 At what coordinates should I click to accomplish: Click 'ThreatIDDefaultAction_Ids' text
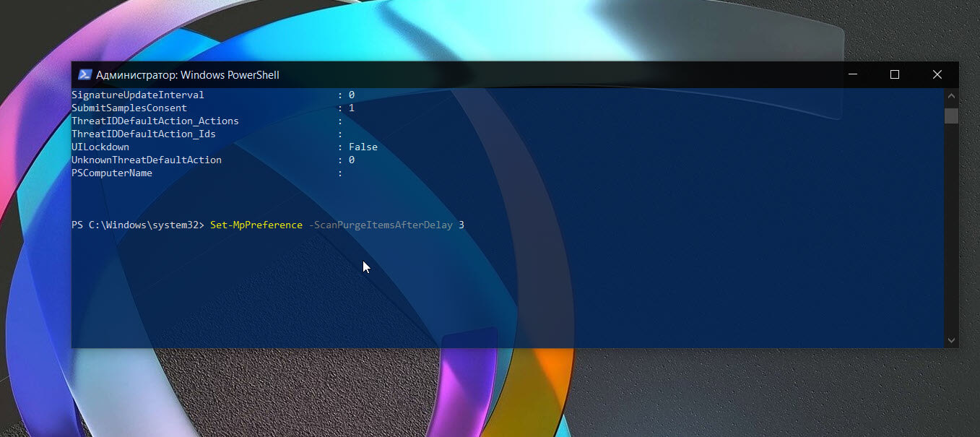(144, 134)
